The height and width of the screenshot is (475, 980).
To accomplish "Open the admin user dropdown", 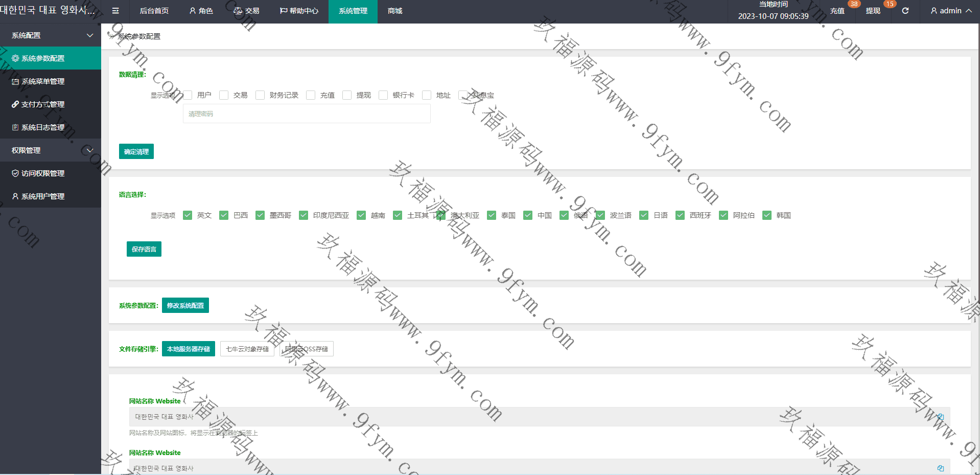I will tap(950, 11).
